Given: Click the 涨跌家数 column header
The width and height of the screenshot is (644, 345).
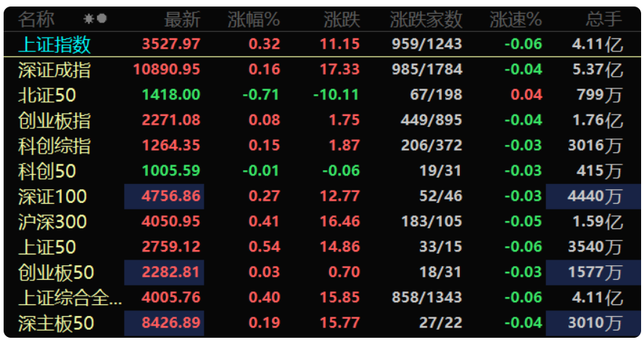Looking at the screenshot, I should coord(426,20).
